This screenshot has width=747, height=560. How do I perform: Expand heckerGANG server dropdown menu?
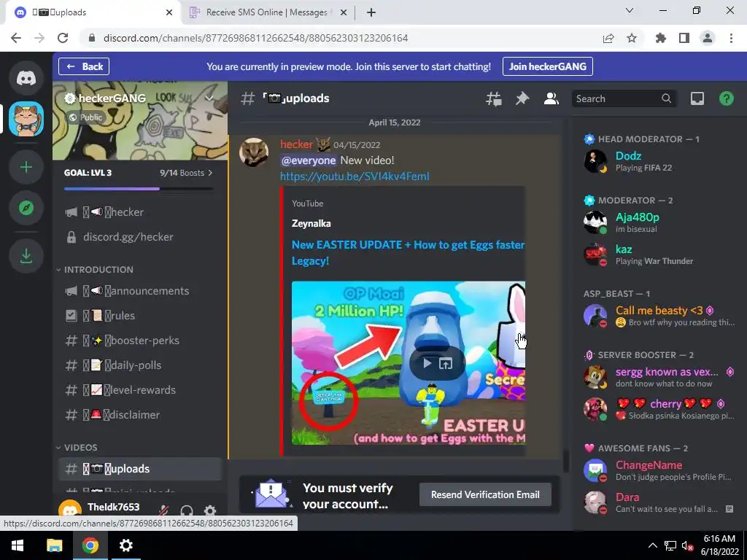pyautogui.click(x=209, y=98)
